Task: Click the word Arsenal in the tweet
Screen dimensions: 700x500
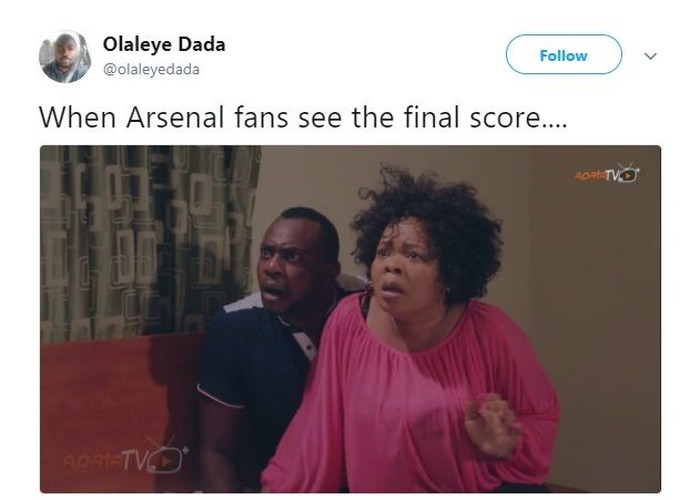Action: pyautogui.click(x=175, y=117)
